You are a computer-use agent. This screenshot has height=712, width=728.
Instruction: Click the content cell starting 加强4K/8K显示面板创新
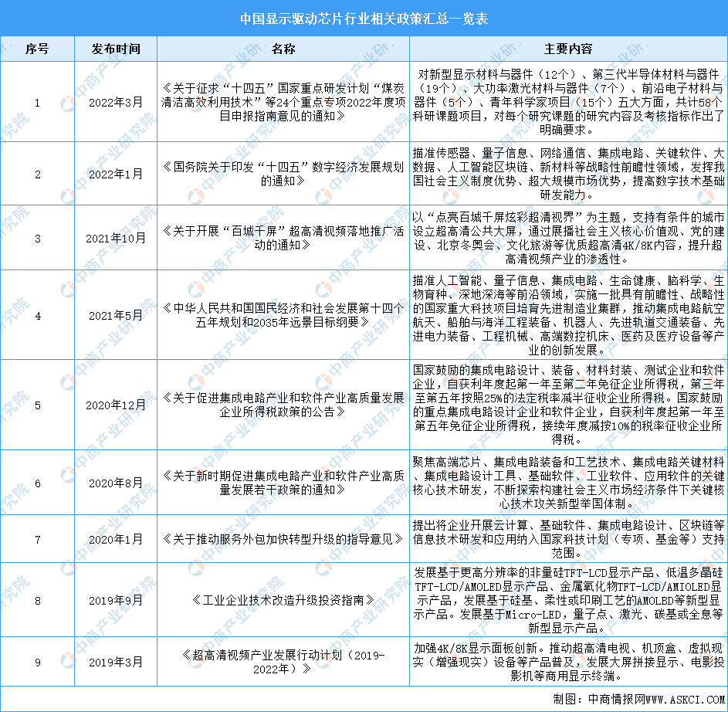568,663
